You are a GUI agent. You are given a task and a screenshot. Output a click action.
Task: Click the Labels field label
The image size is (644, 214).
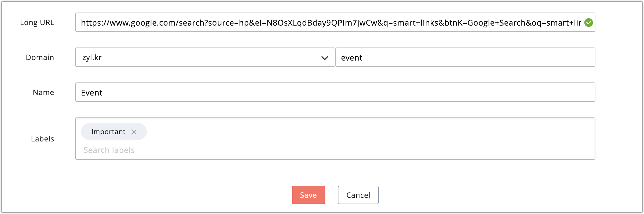[43, 139]
